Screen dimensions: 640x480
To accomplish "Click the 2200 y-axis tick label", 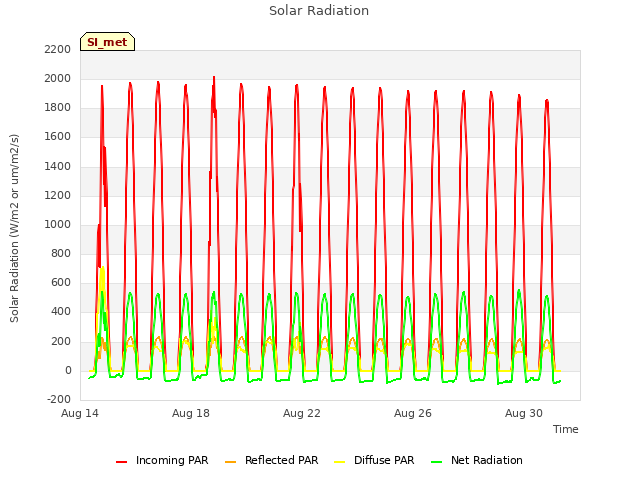I will (58, 49).
